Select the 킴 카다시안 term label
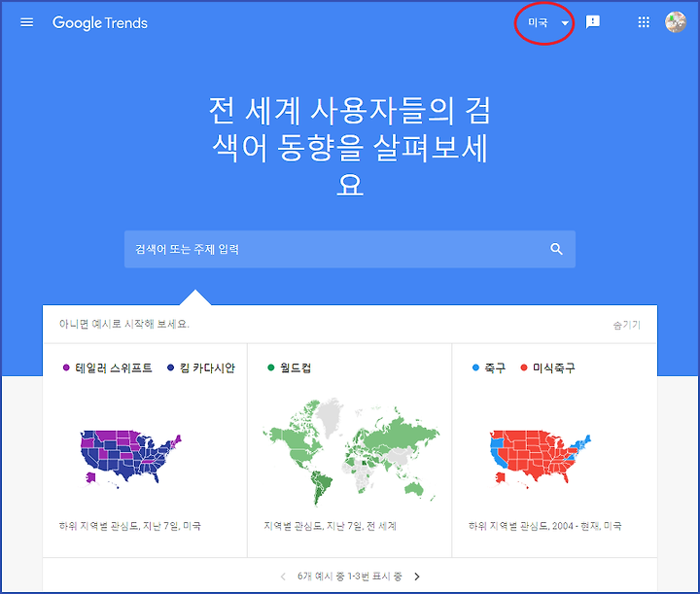Viewport: 700px width, 594px height. [x=207, y=367]
